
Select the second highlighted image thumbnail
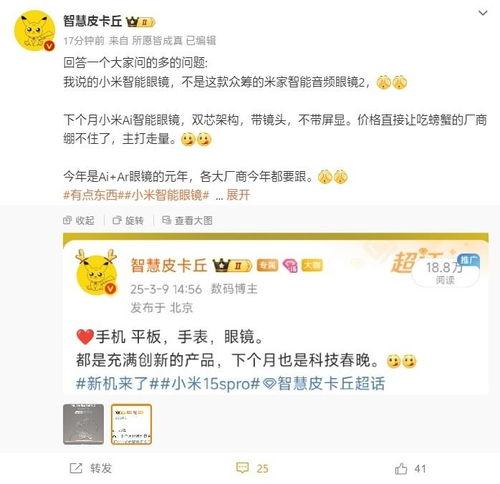(x=131, y=424)
